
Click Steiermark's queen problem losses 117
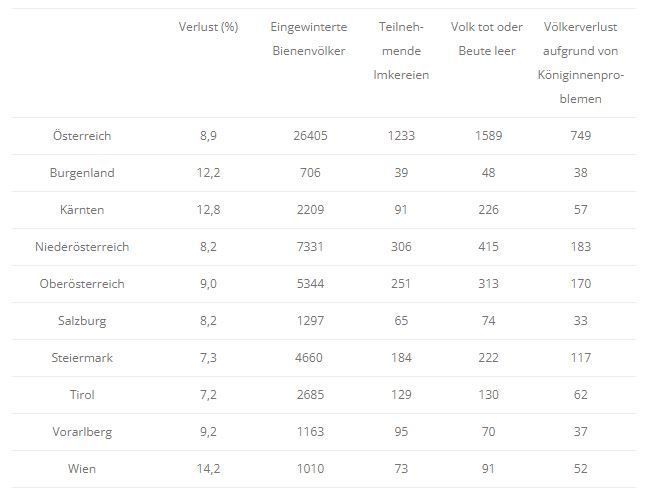click(582, 358)
